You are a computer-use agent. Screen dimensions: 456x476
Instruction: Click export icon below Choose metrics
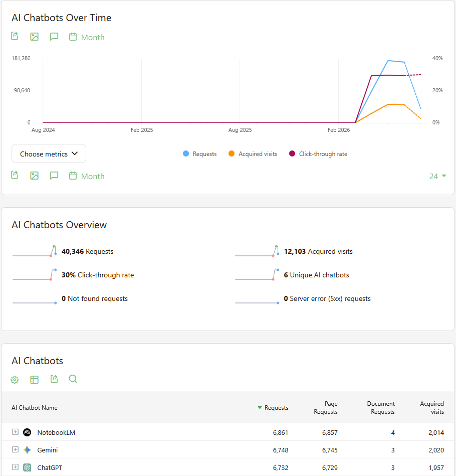pyautogui.click(x=15, y=175)
